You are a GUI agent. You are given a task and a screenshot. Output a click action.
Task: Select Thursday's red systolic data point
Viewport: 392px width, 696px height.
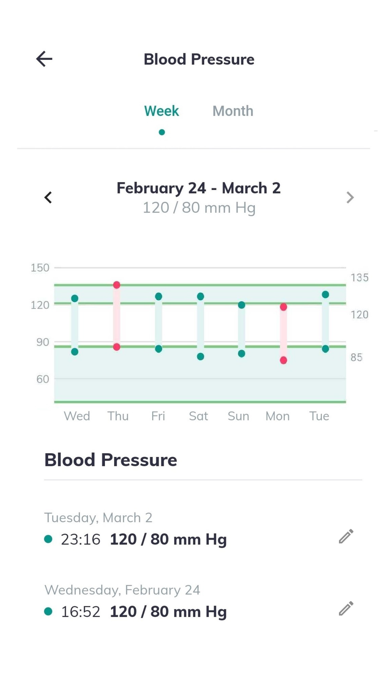(117, 285)
